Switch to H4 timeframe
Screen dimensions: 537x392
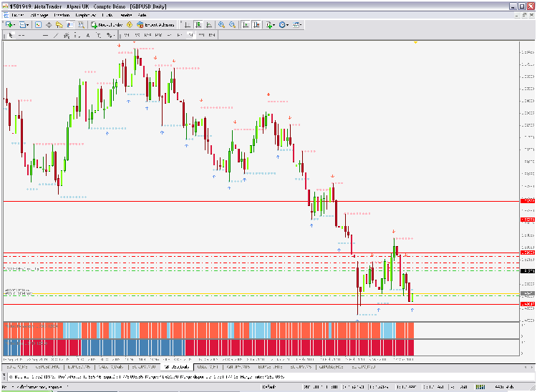(x=179, y=35)
